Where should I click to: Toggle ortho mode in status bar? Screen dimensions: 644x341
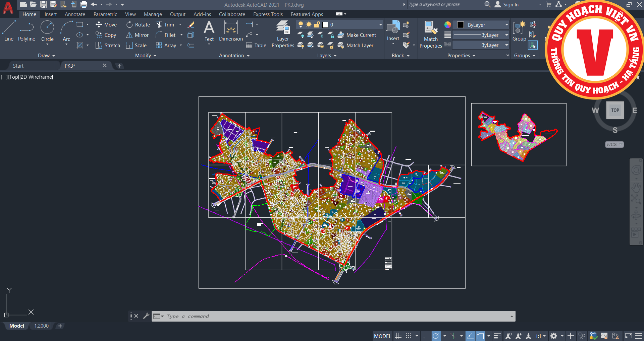point(426,336)
